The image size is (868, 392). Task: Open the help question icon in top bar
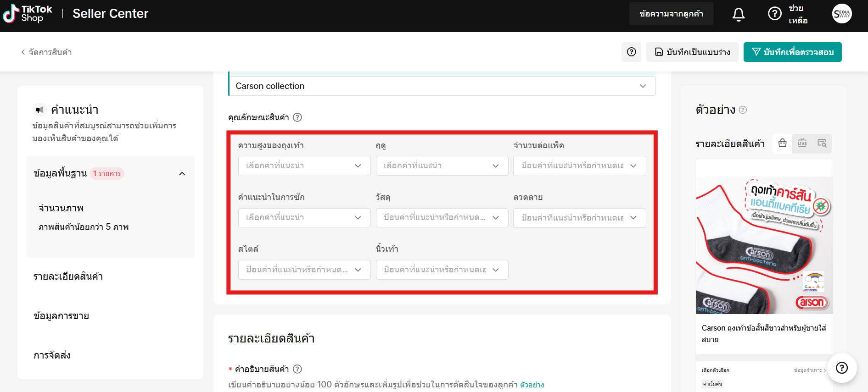coord(775,14)
